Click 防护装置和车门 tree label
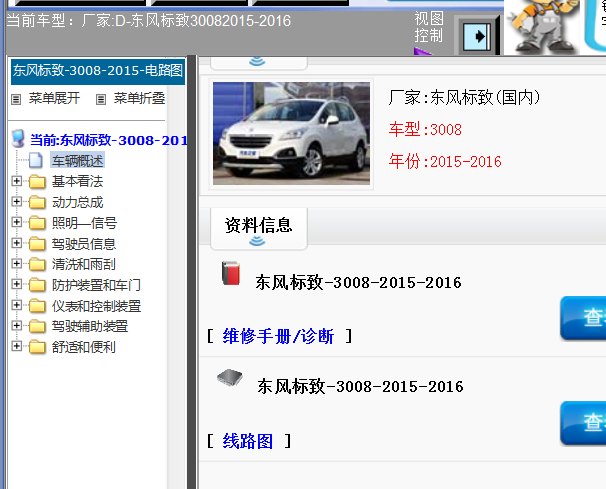 pos(96,285)
